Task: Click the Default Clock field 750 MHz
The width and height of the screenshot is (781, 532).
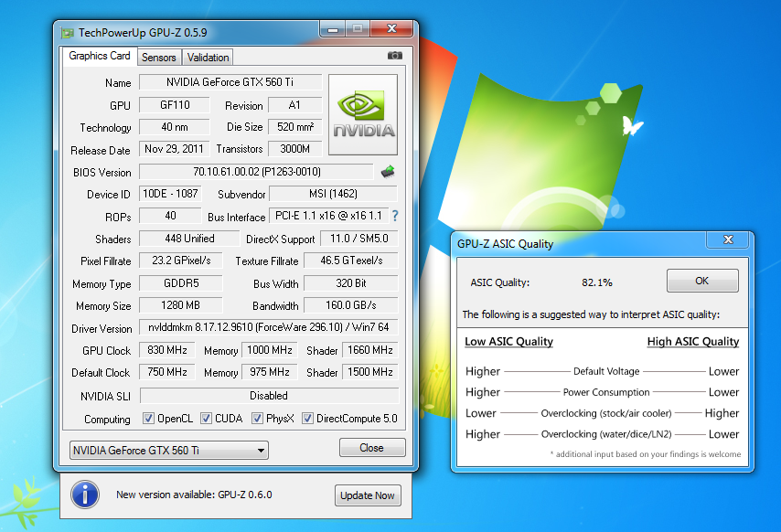Action: pos(166,372)
